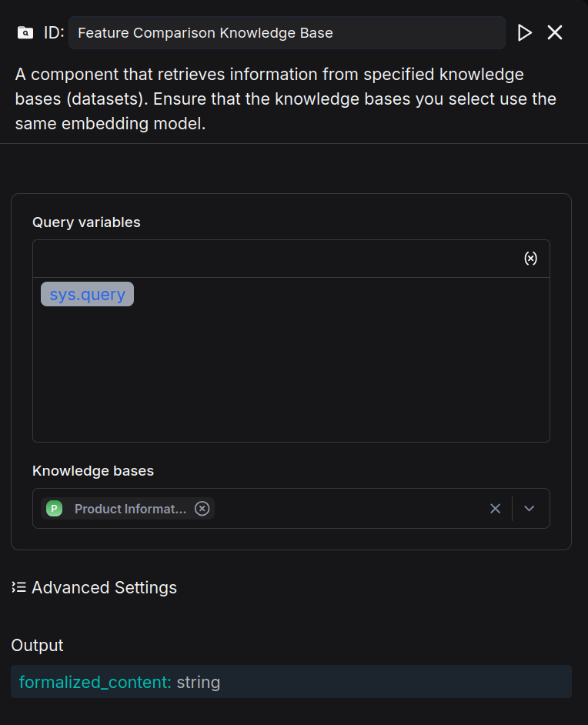Click empty space in the Knowledge bases selector
This screenshot has height=725, width=588.
[x=346, y=509]
